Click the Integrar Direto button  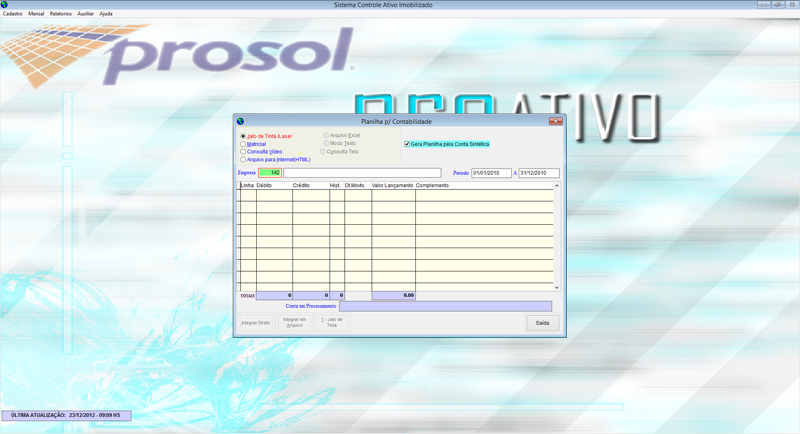pos(256,323)
